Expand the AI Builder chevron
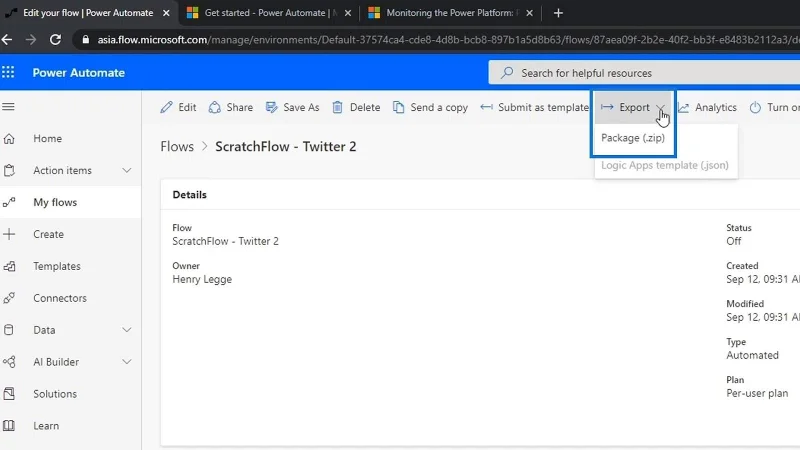The width and height of the screenshot is (800, 450). (x=127, y=362)
